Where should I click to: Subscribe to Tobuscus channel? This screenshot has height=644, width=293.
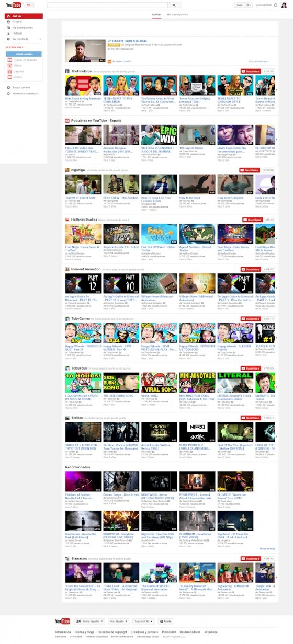click(x=251, y=368)
